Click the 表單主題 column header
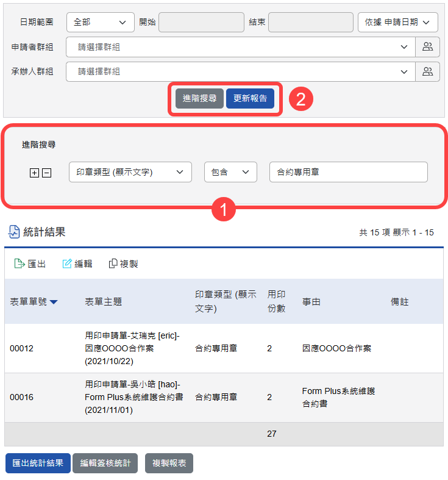Image resolution: width=448 pixels, height=480 pixels. 104,302
